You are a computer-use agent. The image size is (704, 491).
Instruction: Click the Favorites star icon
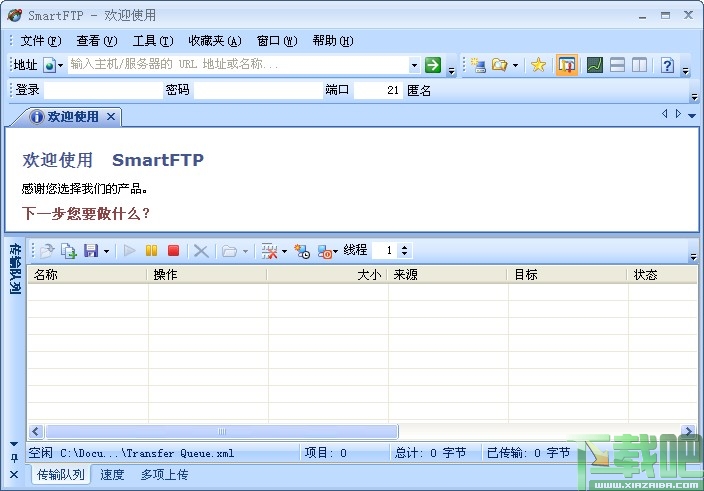(x=538, y=66)
